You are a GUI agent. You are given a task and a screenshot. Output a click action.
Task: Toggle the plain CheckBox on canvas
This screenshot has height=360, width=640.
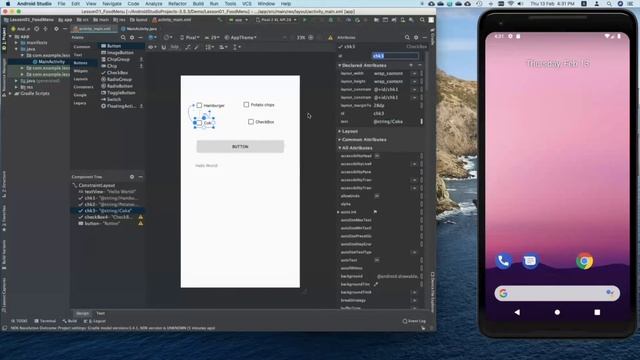[x=251, y=122]
